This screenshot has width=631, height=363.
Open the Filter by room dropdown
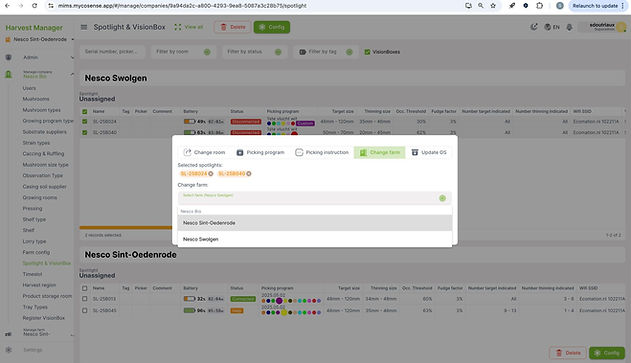click(x=183, y=52)
